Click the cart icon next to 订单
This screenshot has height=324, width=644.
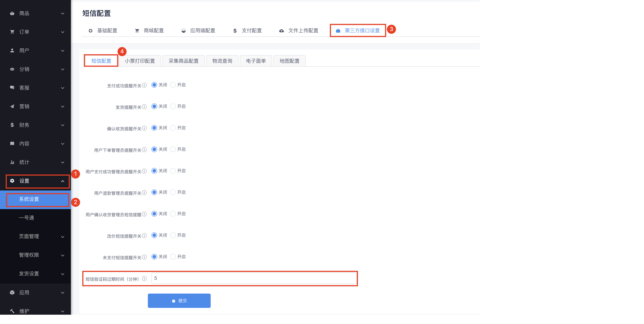tap(12, 32)
